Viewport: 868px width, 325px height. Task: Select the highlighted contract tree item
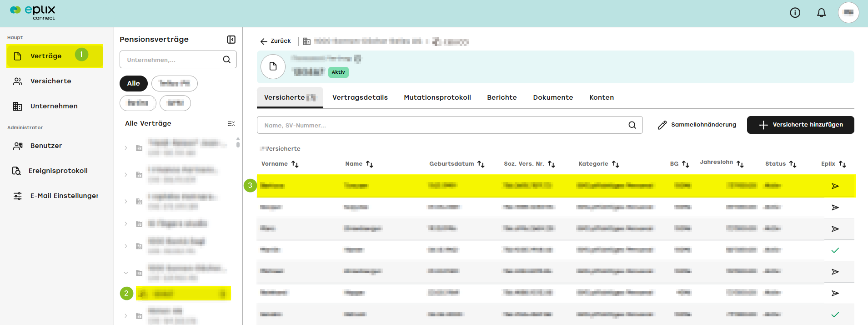[183, 294]
